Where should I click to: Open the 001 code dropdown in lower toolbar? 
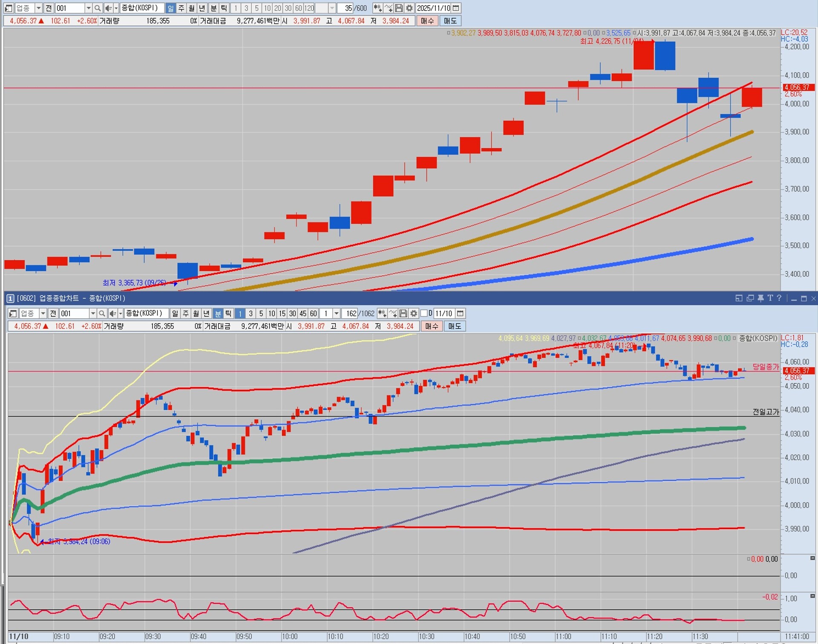[x=92, y=313]
